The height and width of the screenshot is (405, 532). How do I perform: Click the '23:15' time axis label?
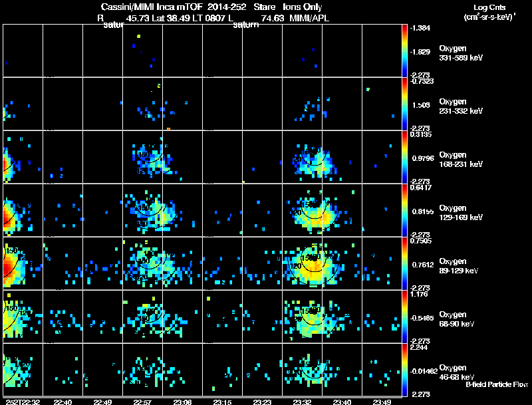coord(222,402)
